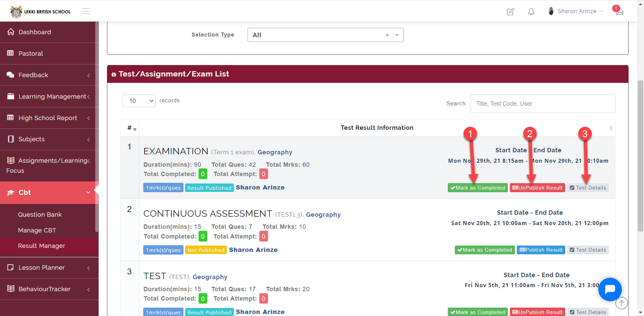
Task: Click Sharon Arinze in EXAMINATION row
Action: [260, 188]
